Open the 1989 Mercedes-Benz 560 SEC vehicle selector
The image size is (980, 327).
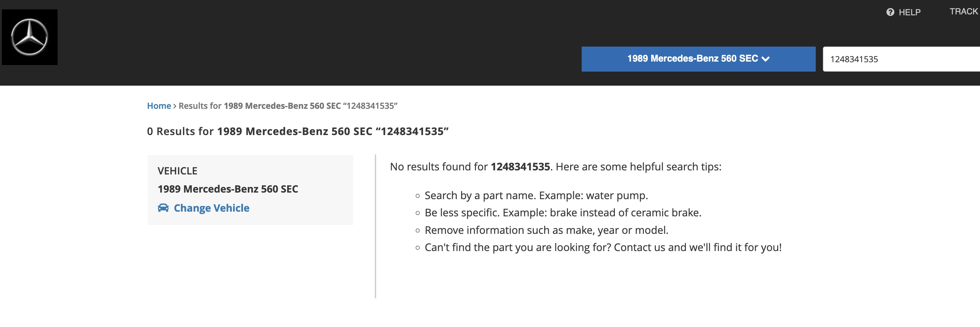[698, 59]
